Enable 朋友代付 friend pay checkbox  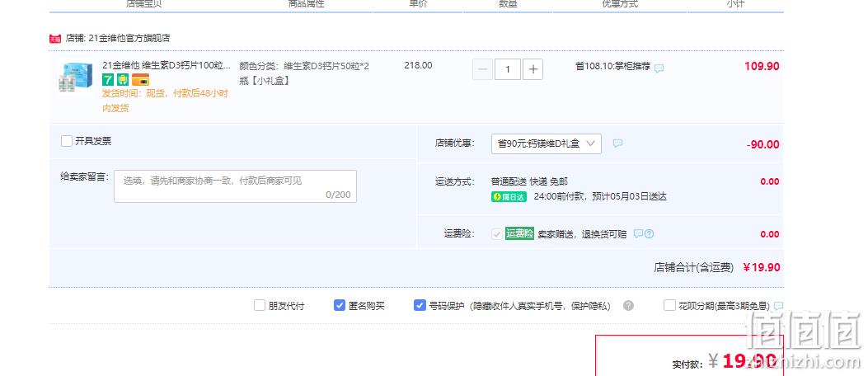pyautogui.click(x=259, y=305)
